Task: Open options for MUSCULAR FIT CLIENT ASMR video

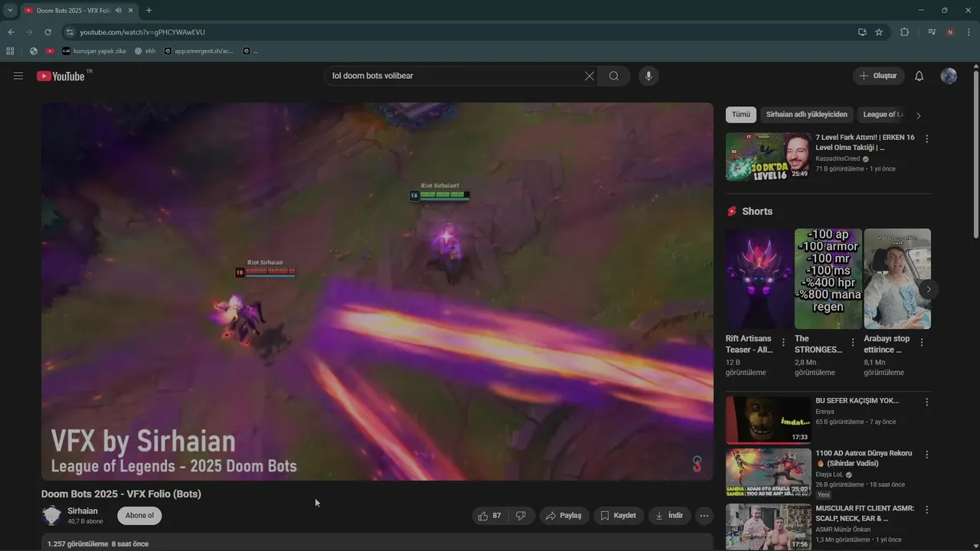Action: (926, 510)
